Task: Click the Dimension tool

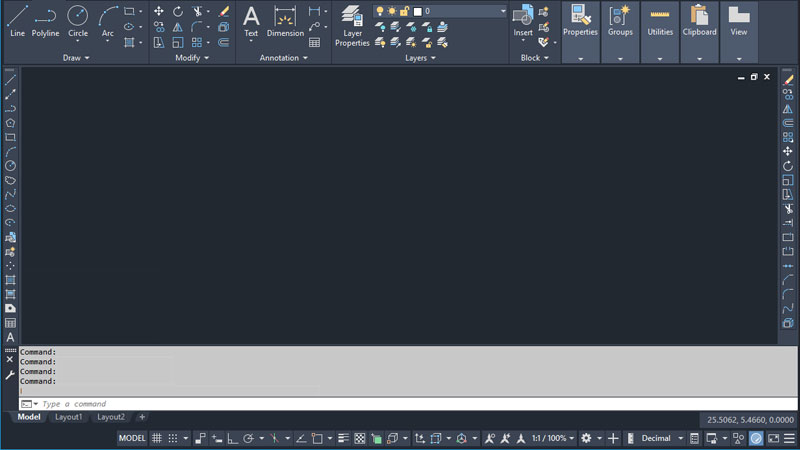Action: click(285, 19)
